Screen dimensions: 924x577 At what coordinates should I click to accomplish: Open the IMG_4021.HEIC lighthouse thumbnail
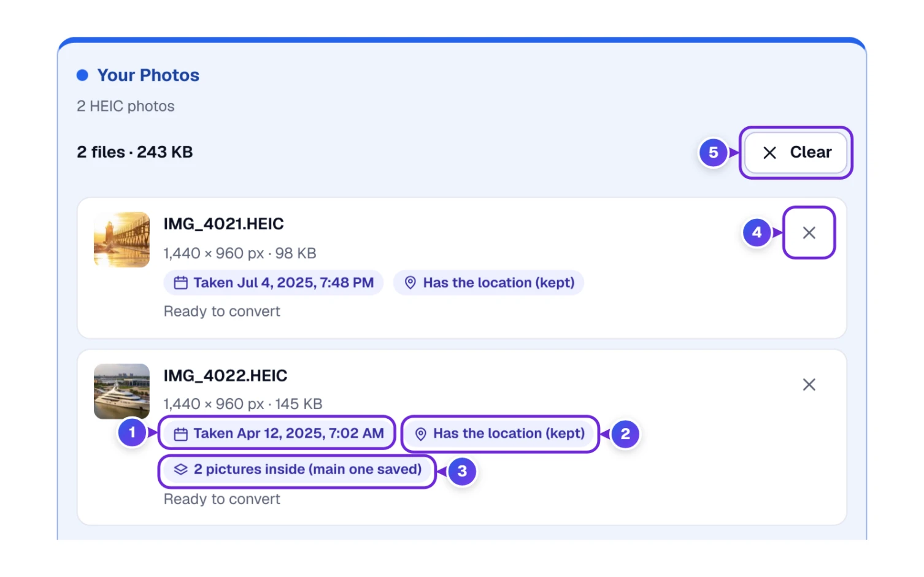tap(121, 240)
